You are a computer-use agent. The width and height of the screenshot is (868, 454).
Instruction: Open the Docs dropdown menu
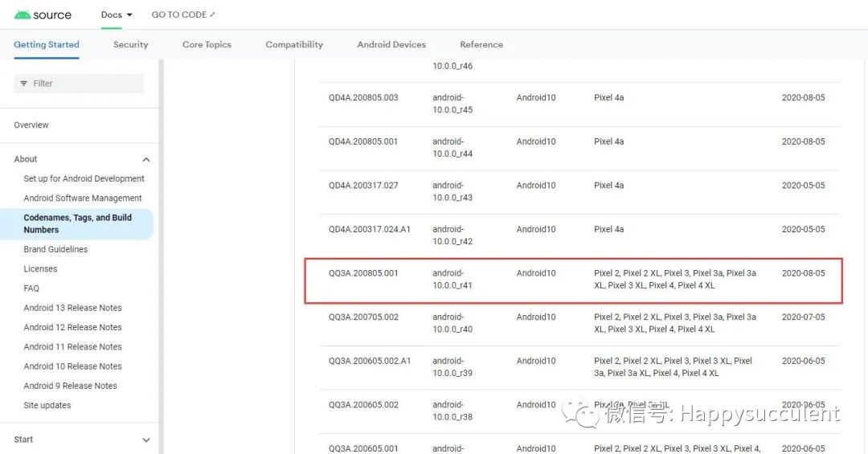117,15
